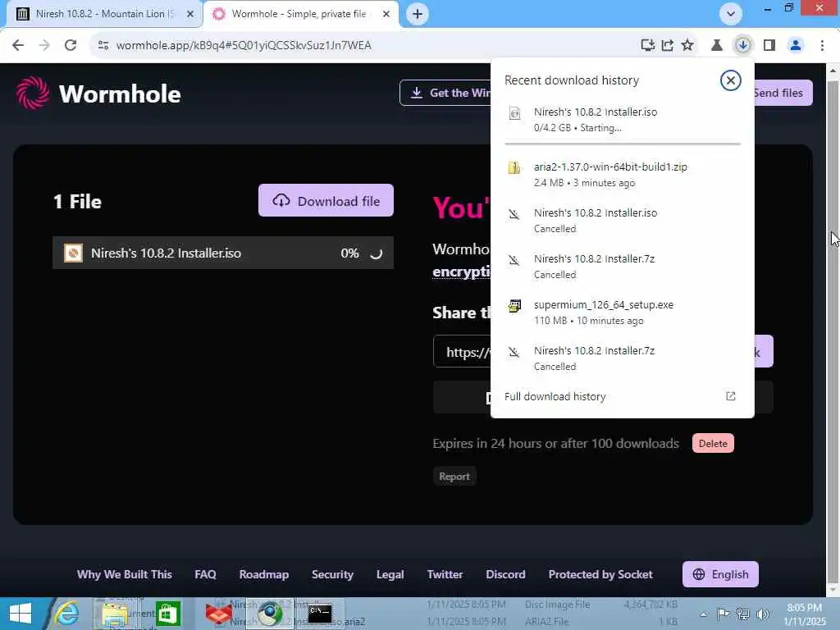Launch Internet Explorer from taskbar
The width and height of the screenshot is (840, 630).
pos(67,614)
